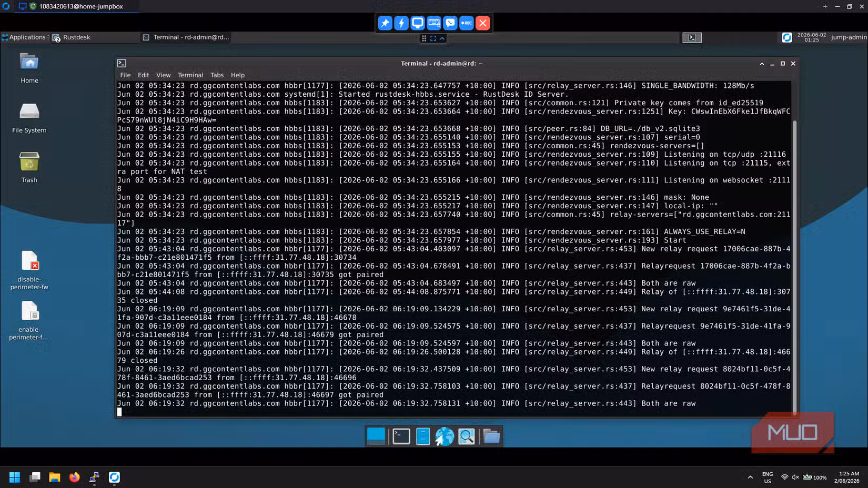Open Task View on Windows taskbar
The width and height of the screenshot is (868, 488).
point(35,477)
